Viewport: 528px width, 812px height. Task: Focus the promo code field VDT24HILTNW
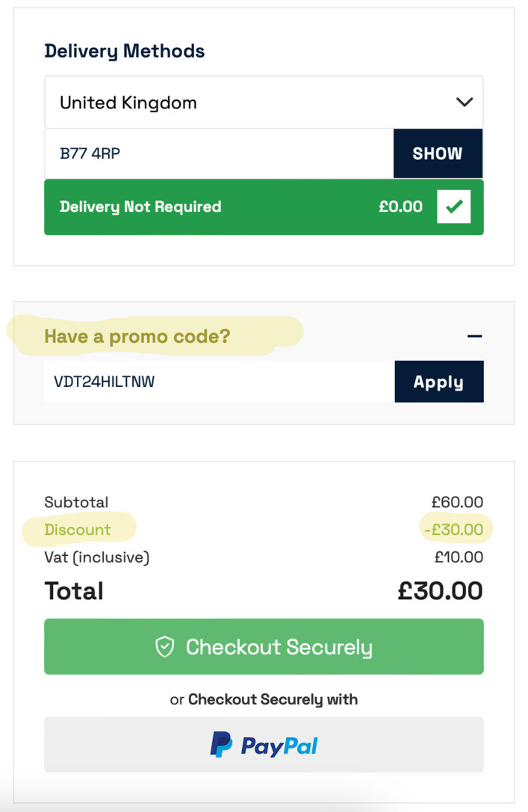220,382
